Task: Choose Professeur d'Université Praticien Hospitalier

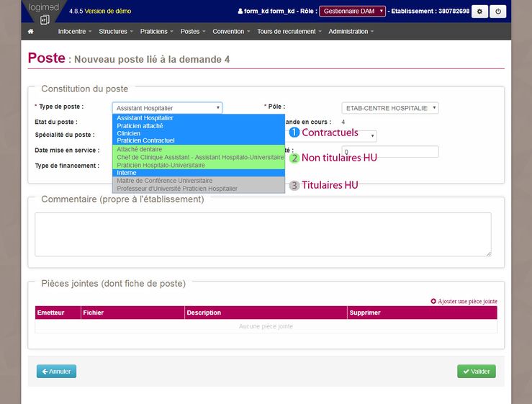Action: click(199, 189)
